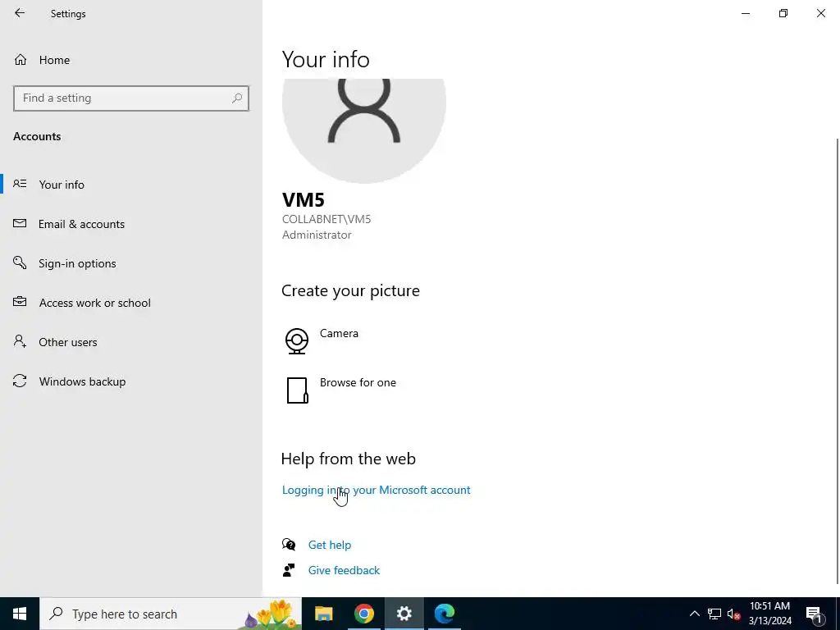Viewport: 840px width, 630px height.
Task: Open the Give feedback link
Action: pos(344,570)
